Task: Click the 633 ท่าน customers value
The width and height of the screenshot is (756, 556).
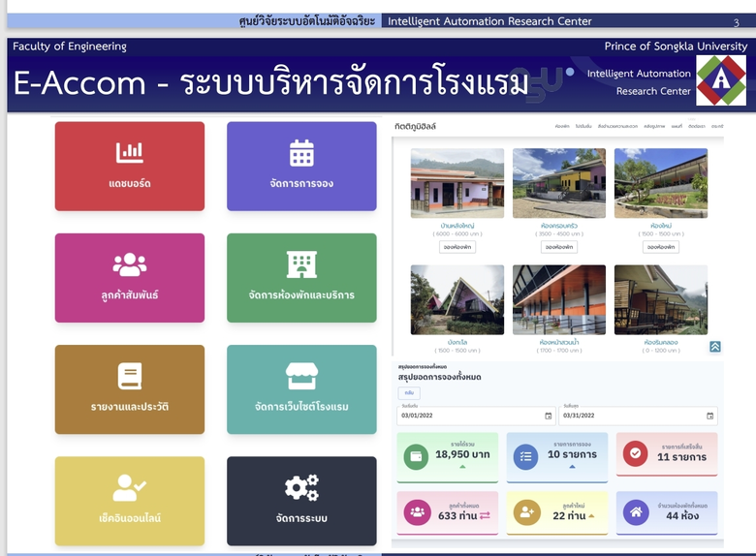Action: [457, 515]
